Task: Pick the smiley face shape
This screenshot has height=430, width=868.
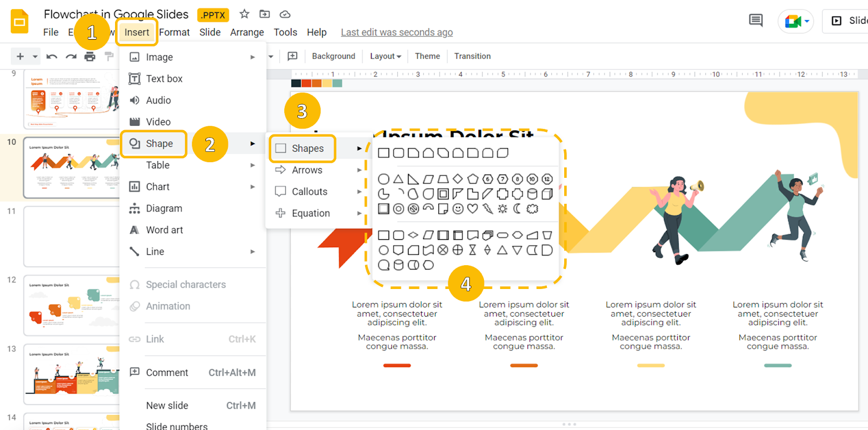Action: pos(458,209)
